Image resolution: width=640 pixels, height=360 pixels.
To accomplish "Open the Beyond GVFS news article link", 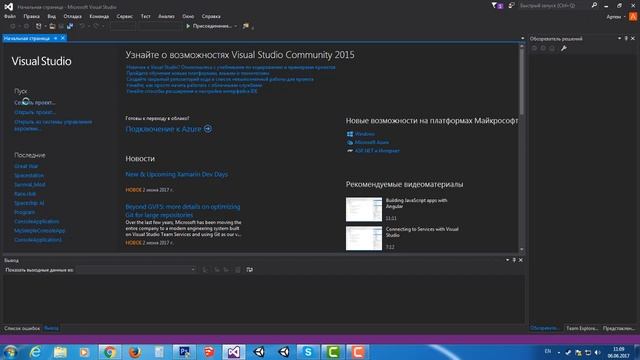I will pyautogui.click(x=183, y=211).
